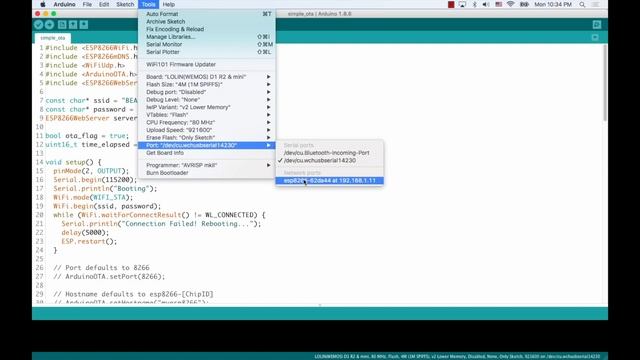Select Fix Encoding & Reload
Viewport: 640px width, 360px height.
click(x=207, y=29)
